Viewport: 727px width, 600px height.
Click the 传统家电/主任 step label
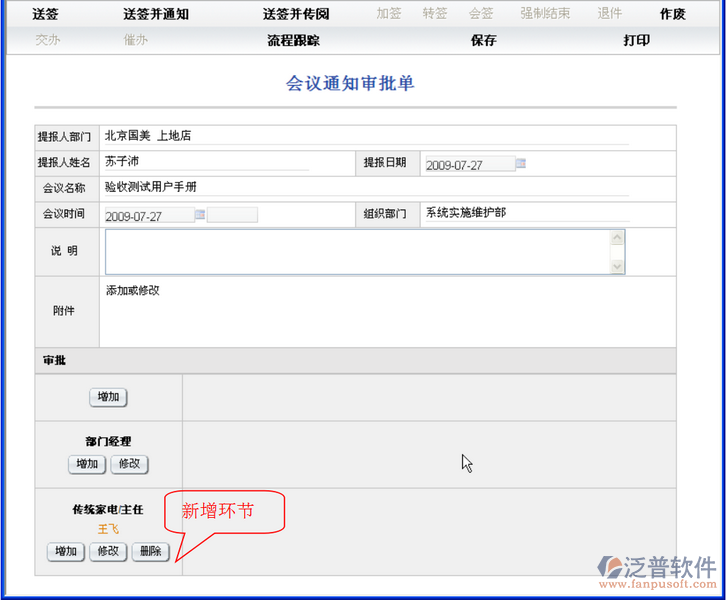[x=108, y=510]
